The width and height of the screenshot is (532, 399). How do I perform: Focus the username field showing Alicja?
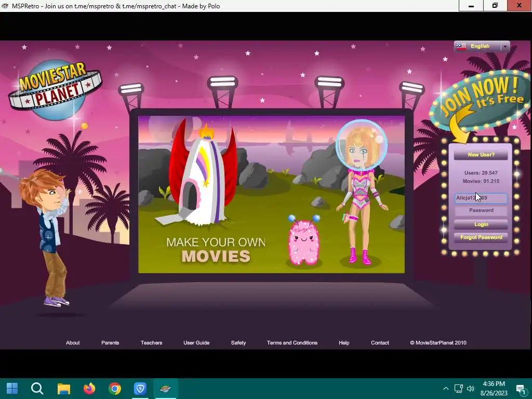pyautogui.click(x=481, y=198)
